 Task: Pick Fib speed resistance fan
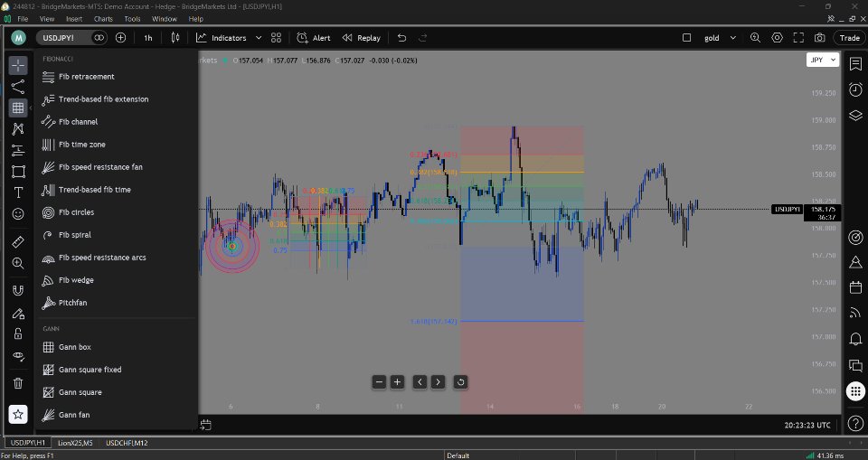pyautogui.click(x=117, y=167)
